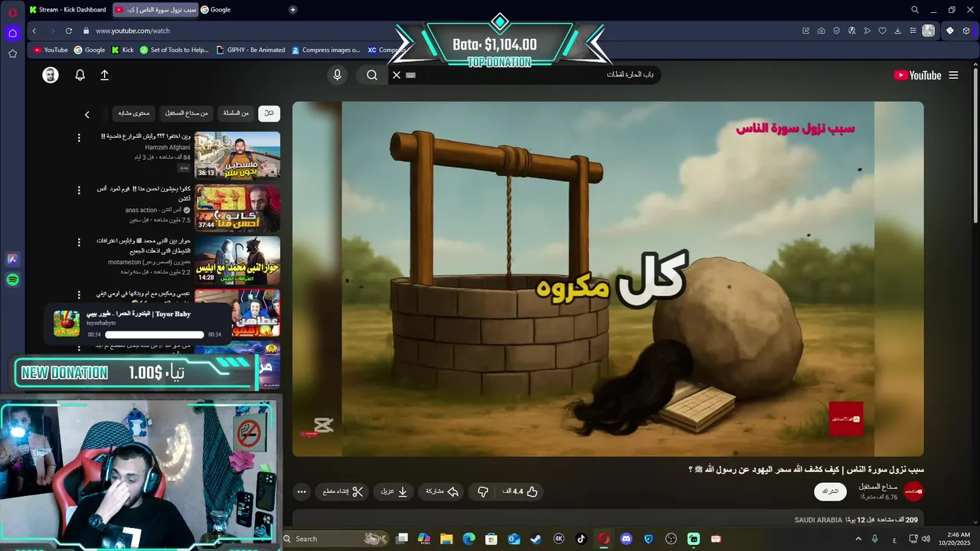This screenshot has width=980, height=551.
Task: Open the YouTube bookmark
Action: point(51,50)
